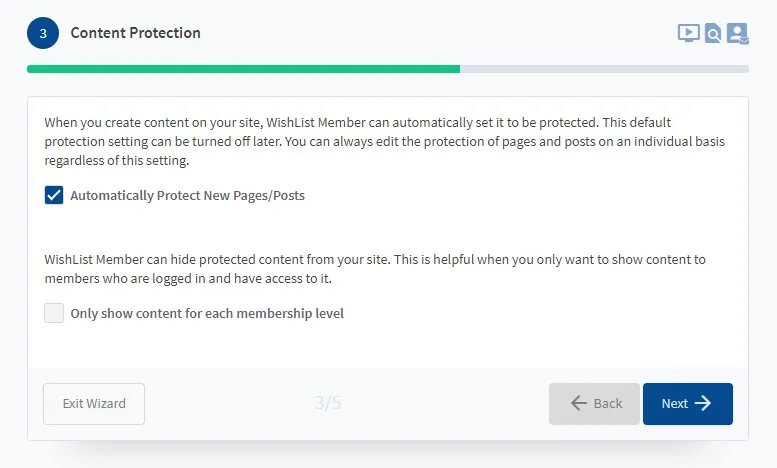Click the Exit Wizard button
This screenshot has height=468, width=777.
click(x=94, y=404)
